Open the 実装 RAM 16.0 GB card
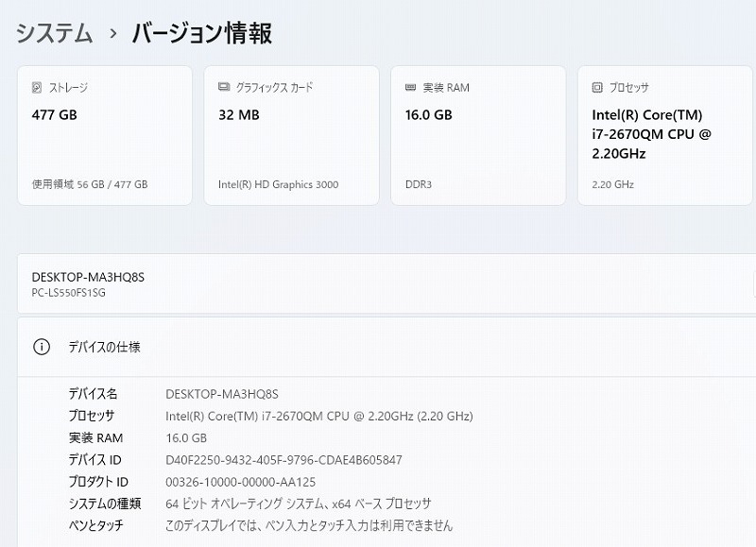Image resolution: width=756 pixels, height=547 pixels. coord(478,135)
